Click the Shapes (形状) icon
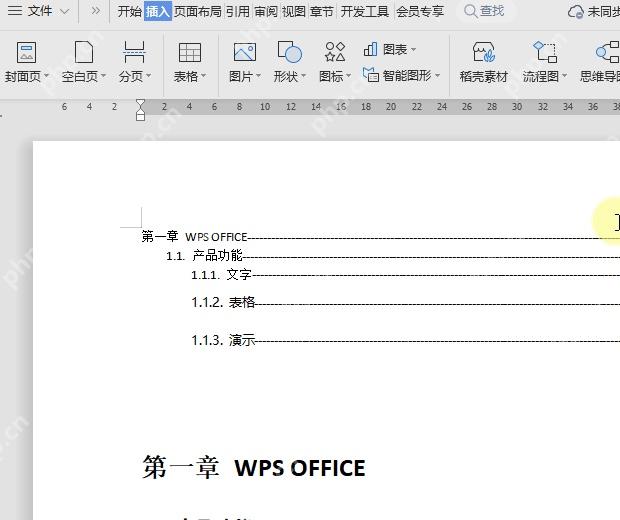This screenshot has height=520, width=620. [x=290, y=52]
